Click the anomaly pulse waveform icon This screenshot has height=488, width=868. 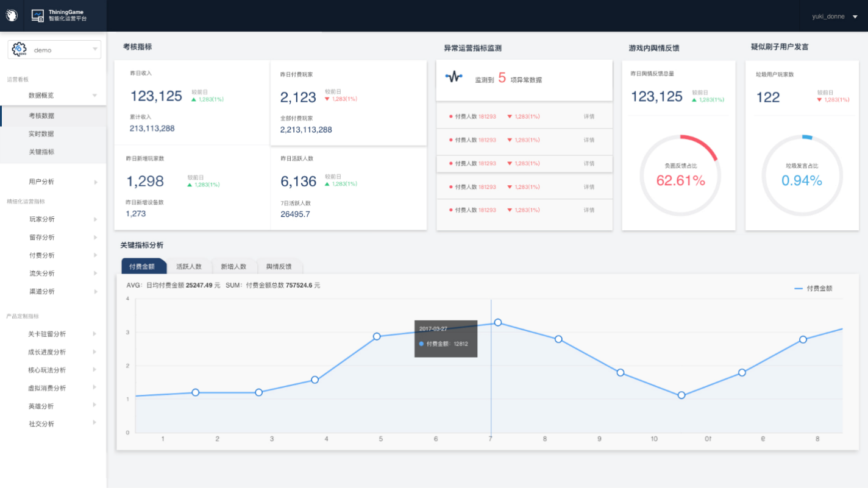coord(454,77)
